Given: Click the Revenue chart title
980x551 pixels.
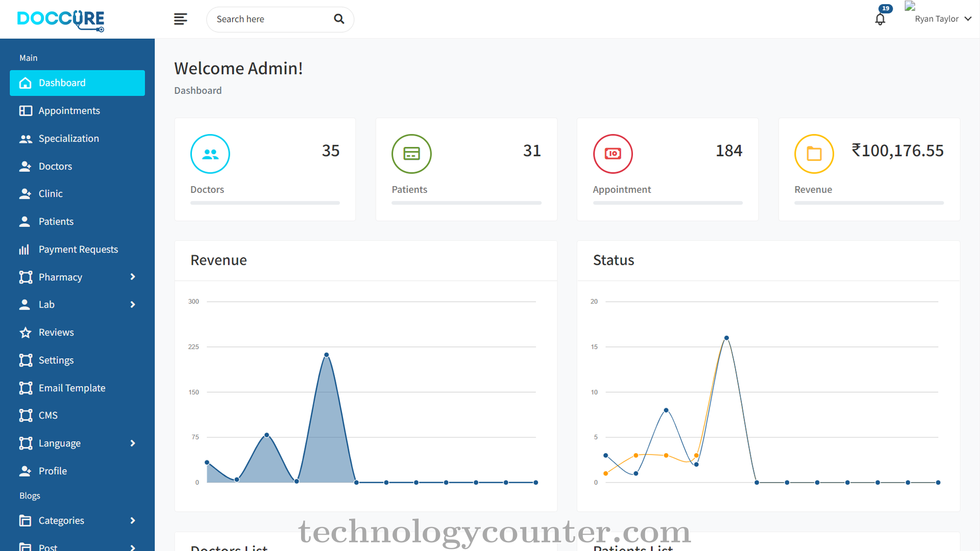Looking at the screenshot, I should click(x=218, y=260).
